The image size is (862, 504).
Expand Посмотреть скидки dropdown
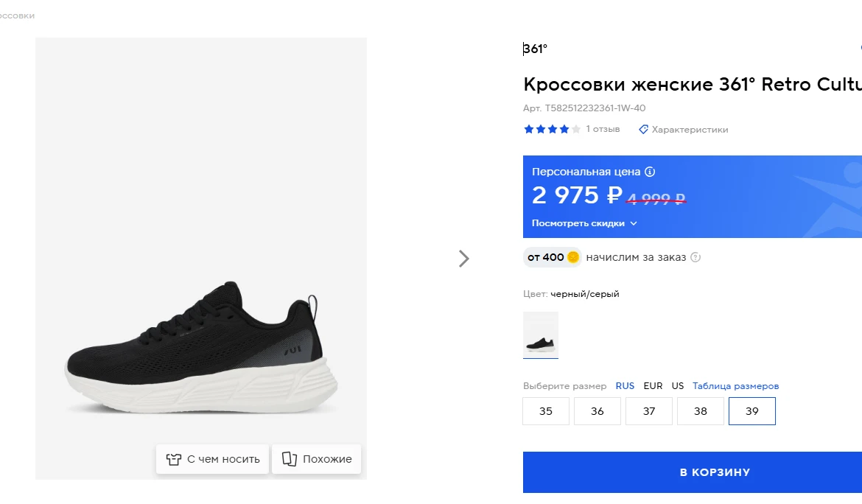tap(578, 223)
